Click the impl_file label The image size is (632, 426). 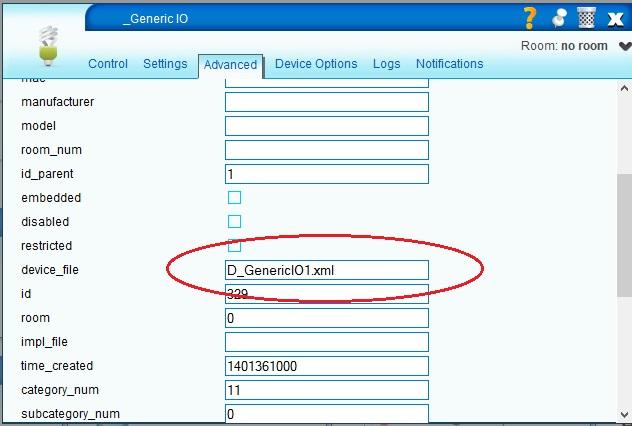(x=44, y=342)
